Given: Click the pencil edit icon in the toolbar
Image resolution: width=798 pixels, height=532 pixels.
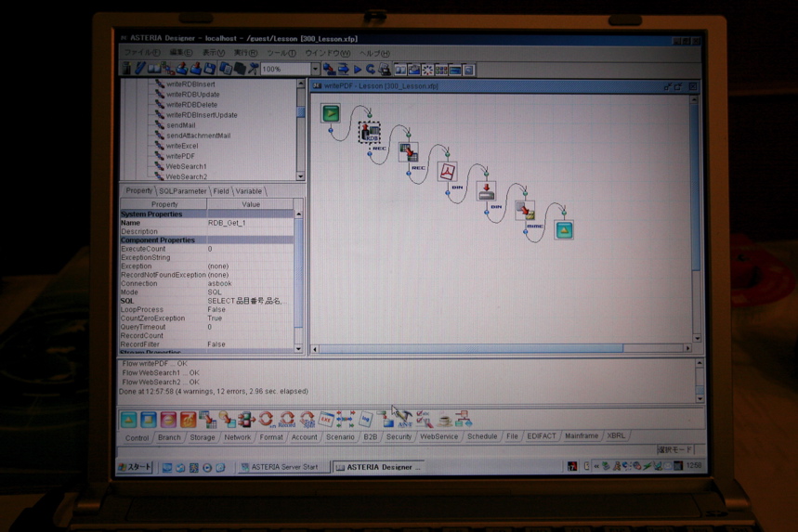Looking at the screenshot, I should (140, 68).
